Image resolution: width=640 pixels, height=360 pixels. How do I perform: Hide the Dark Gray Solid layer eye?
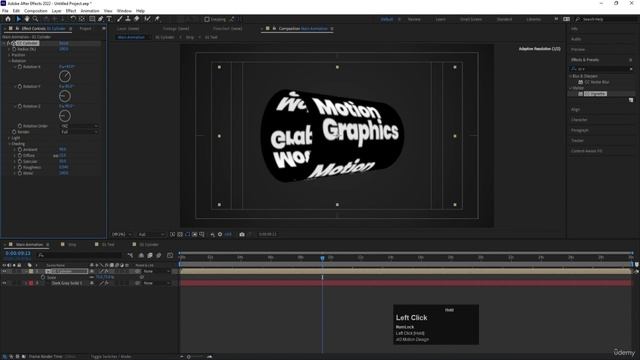pyautogui.click(x=4, y=283)
